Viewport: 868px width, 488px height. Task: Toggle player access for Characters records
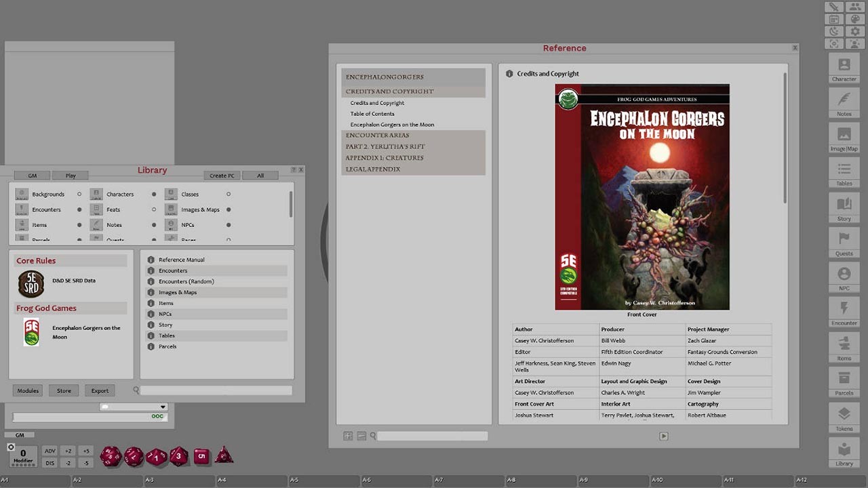click(154, 194)
